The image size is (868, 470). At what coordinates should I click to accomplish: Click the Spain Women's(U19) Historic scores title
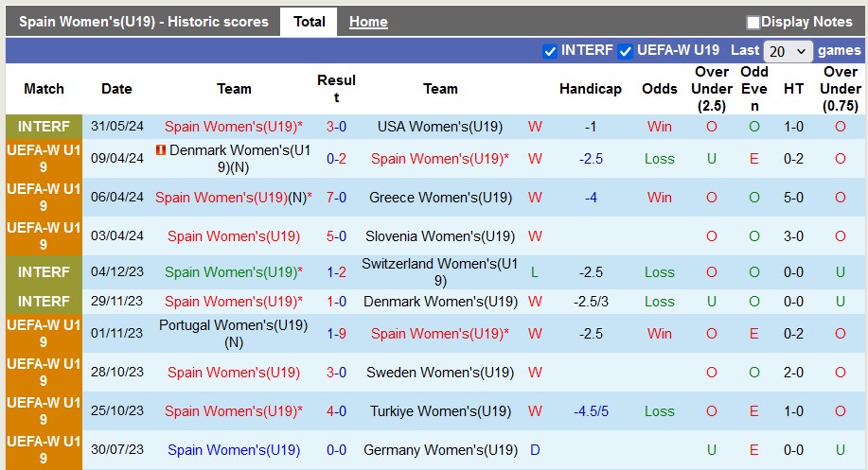point(143,22)
